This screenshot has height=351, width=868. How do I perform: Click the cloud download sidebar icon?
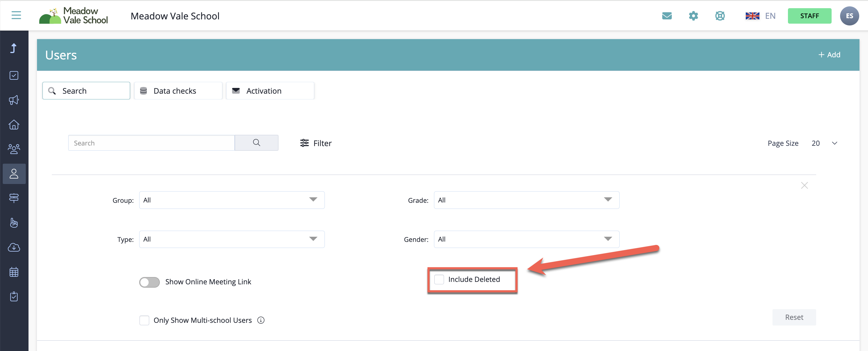click(x=14, y=248)
